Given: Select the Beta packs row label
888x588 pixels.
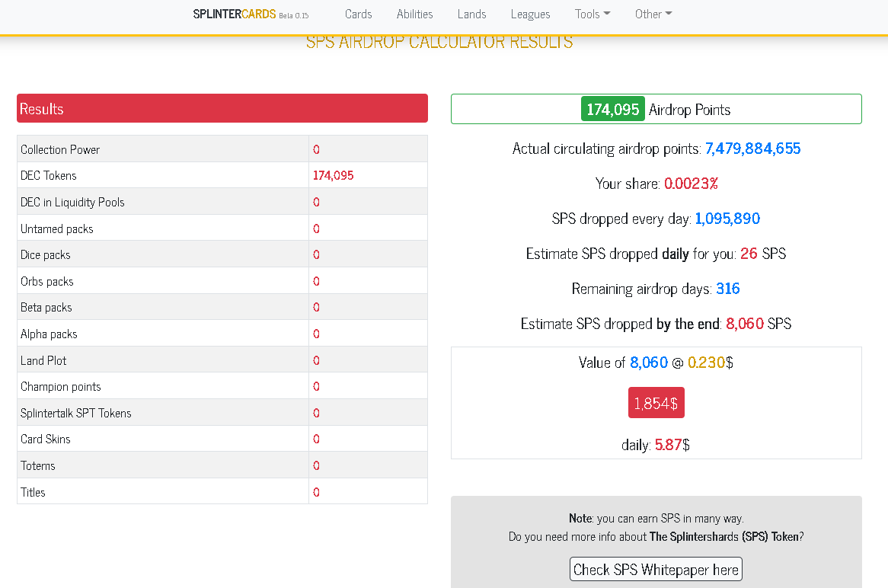Looking at the screenshot, I should [x=46, y=308].
